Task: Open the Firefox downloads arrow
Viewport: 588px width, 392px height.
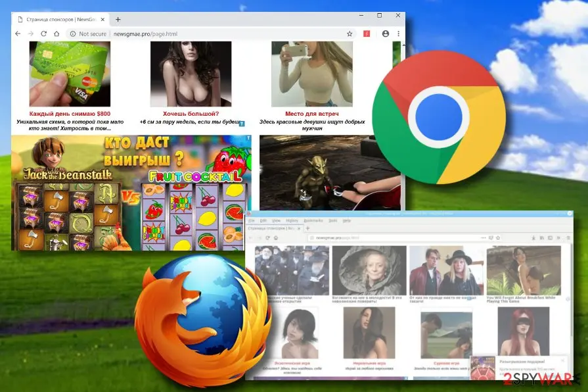Action: point(533,237)
